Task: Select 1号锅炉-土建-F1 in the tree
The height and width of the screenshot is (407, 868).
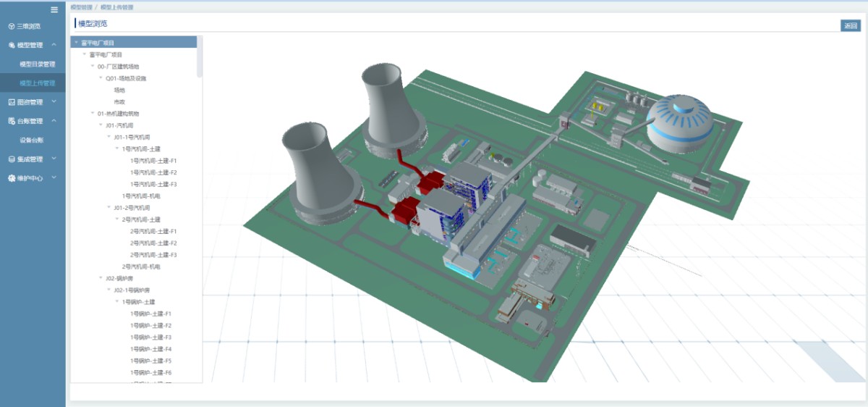Action: 151,314
